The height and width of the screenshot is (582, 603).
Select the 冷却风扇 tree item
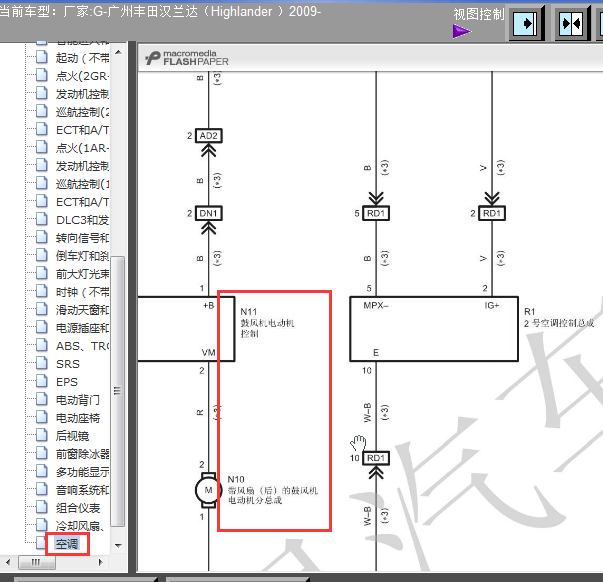[x=80, y=526]
